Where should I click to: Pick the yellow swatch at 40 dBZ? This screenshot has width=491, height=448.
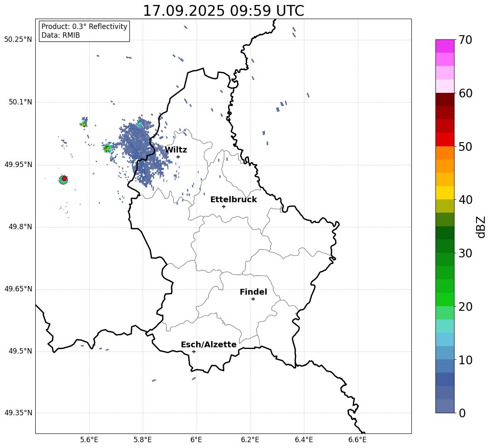[445, 193]
